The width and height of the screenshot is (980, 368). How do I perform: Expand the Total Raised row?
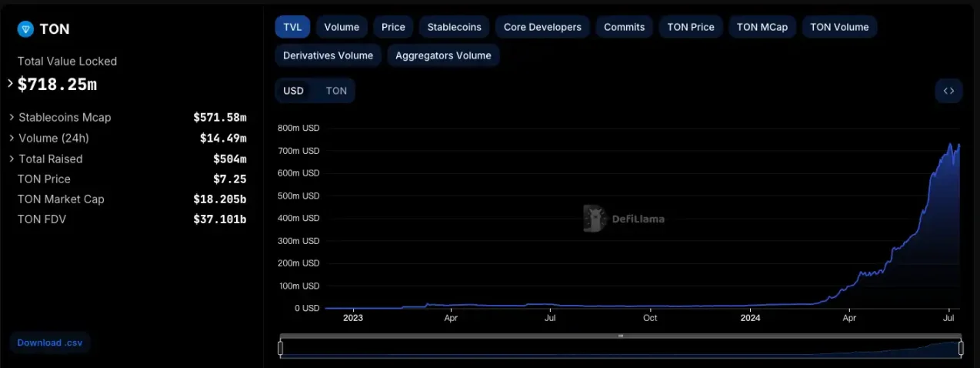(12, 159)
